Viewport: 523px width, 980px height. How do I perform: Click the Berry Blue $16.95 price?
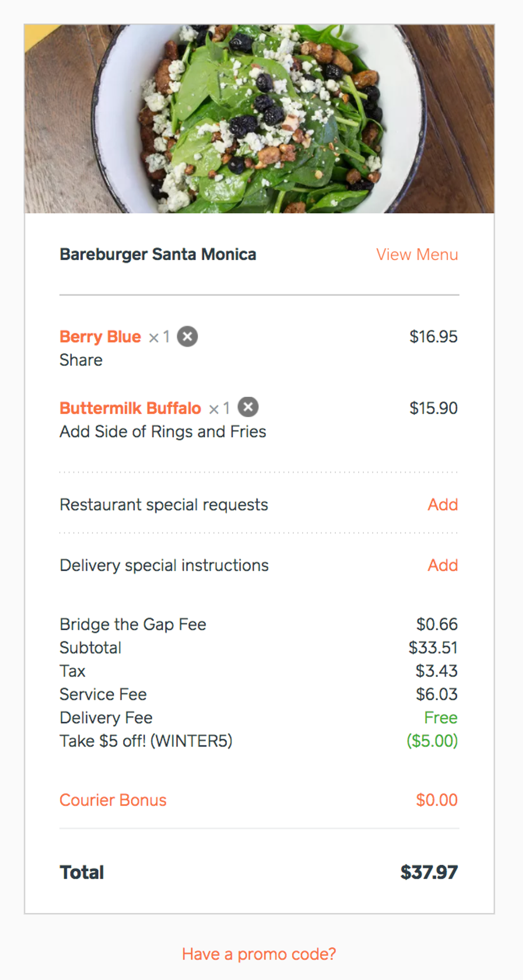433,336
